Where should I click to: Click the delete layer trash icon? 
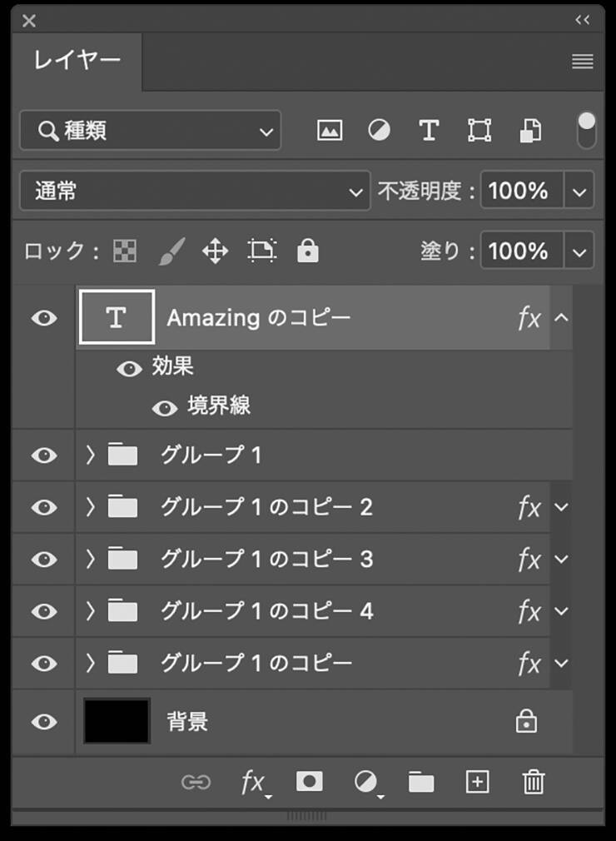[533, 782]
